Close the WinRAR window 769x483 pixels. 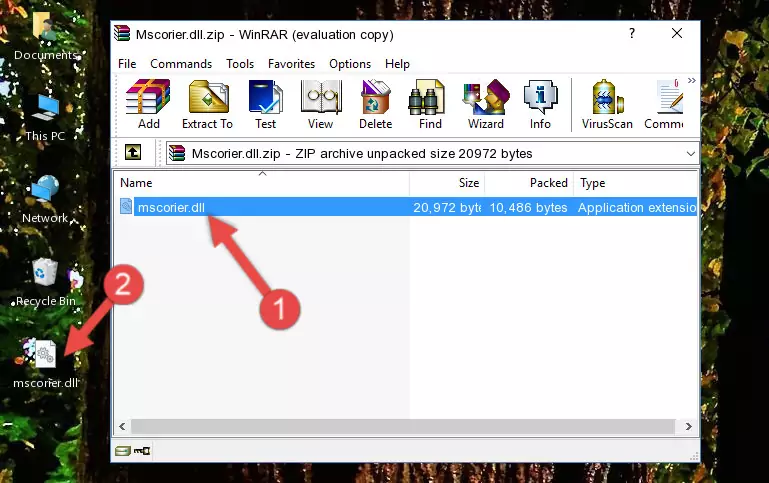click(x=677, y=33)
